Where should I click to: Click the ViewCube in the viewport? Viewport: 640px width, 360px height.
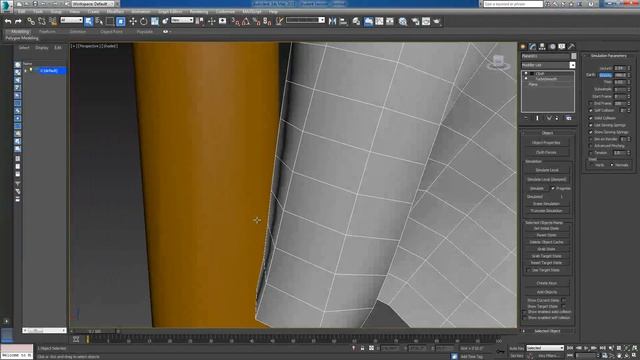(x=498, y=62)
